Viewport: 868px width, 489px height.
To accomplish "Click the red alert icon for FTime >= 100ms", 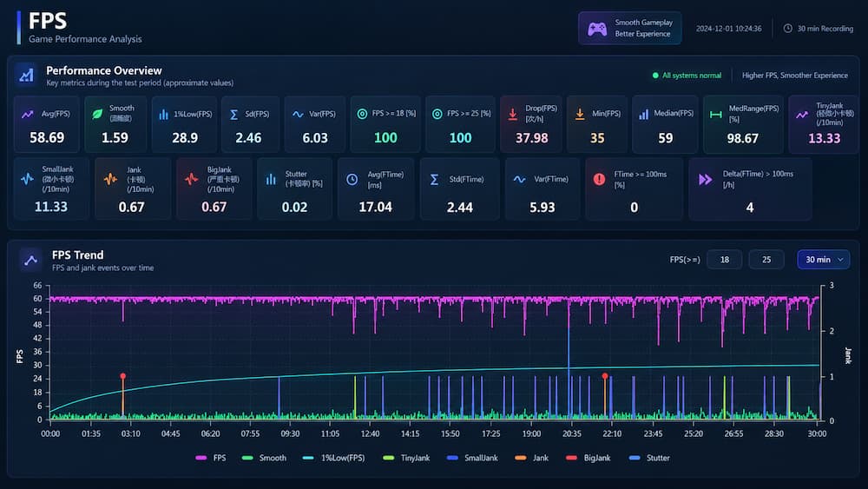I will coord(599,179).
